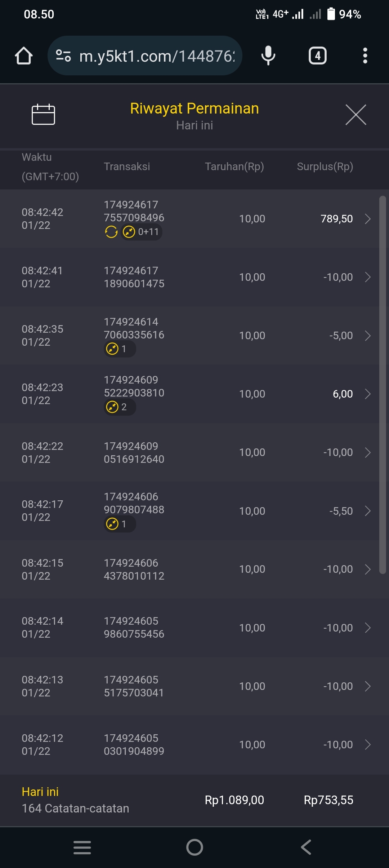Expand details for the 789,50 surplus row

(x=367, y=219)
